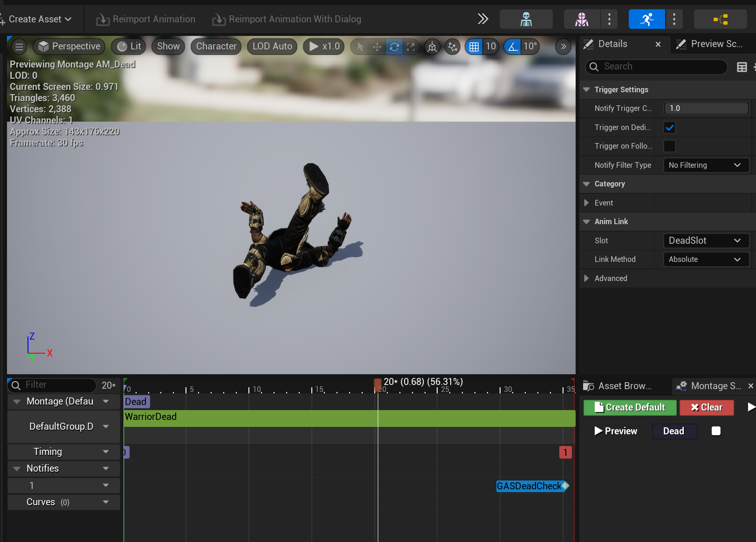Toggle grid snapping

click(x=474, y=47)
